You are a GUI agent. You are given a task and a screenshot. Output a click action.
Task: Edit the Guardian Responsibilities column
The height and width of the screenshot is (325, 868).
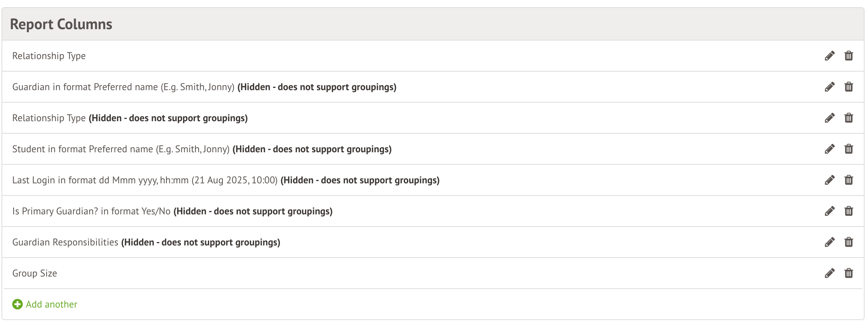(829, 242)
